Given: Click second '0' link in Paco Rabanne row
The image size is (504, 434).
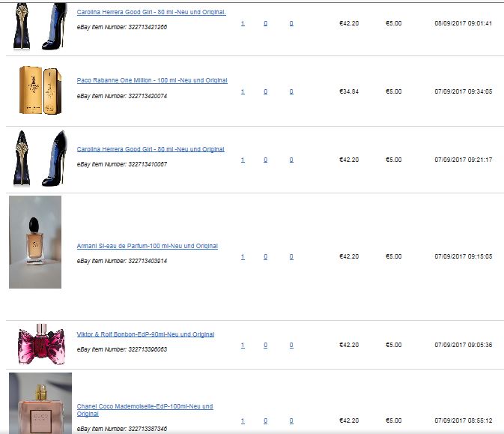Looking at the screenshot, I should coord(291,91).
